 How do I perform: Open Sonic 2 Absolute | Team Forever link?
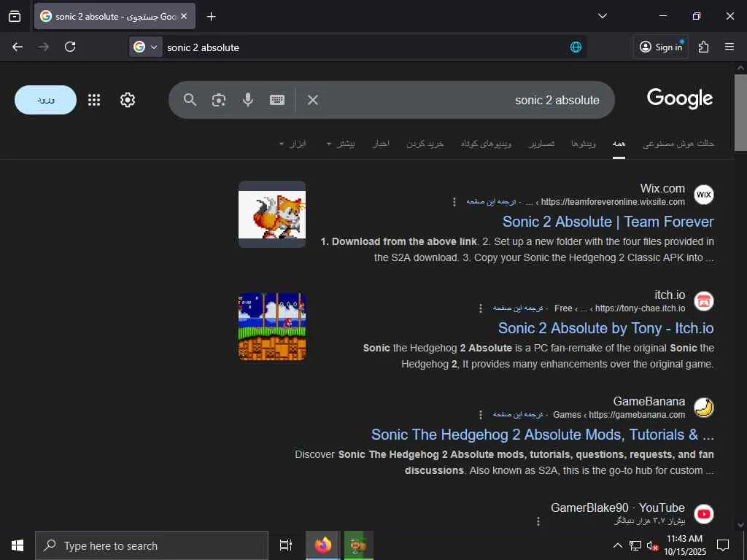point(608,222)
